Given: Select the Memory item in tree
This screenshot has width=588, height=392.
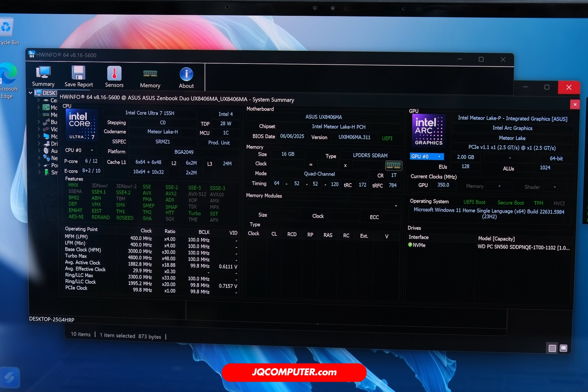Looking at the screenshot, I should (x=54, y=115).
